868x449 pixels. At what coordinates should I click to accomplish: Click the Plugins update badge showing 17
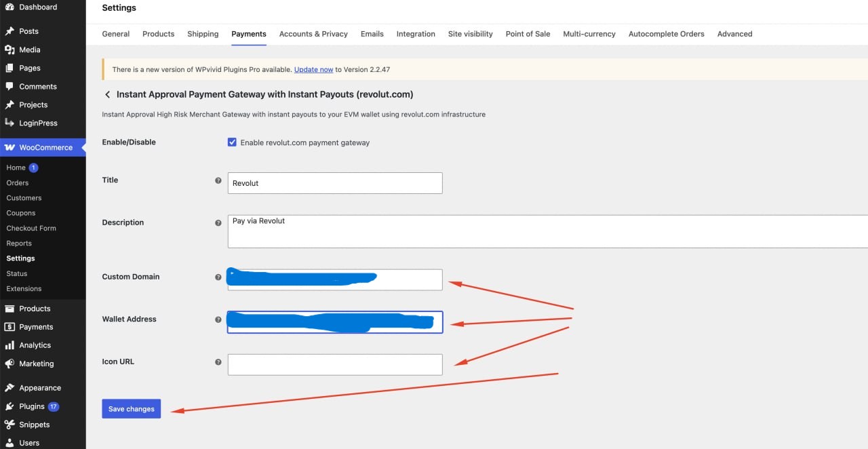tap(54, 406)
